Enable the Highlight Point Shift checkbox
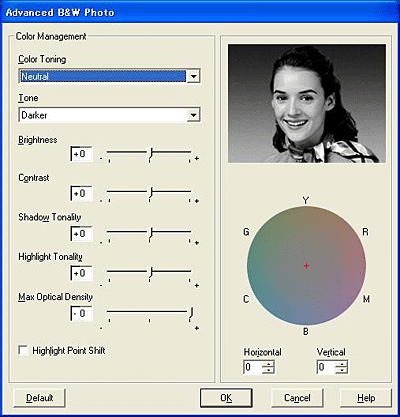The width and height of the screenshot is (400, 417). click(23, 351)
